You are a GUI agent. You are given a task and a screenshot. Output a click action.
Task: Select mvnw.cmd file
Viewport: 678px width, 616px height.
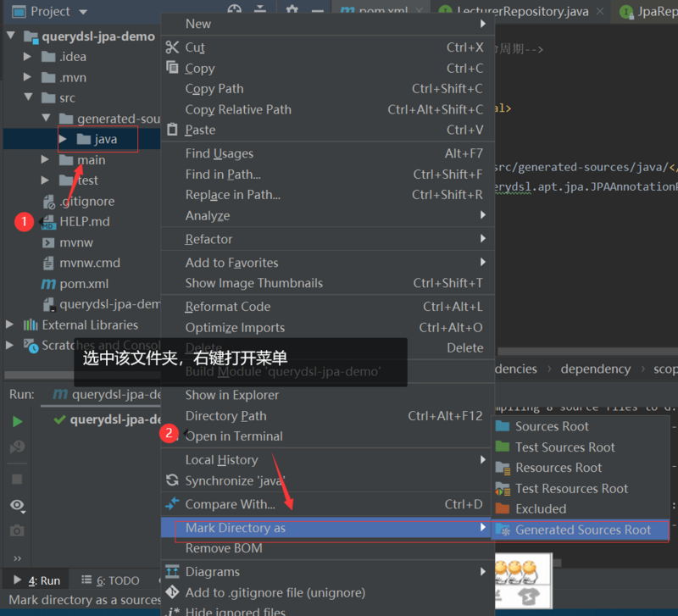[90, 263]
